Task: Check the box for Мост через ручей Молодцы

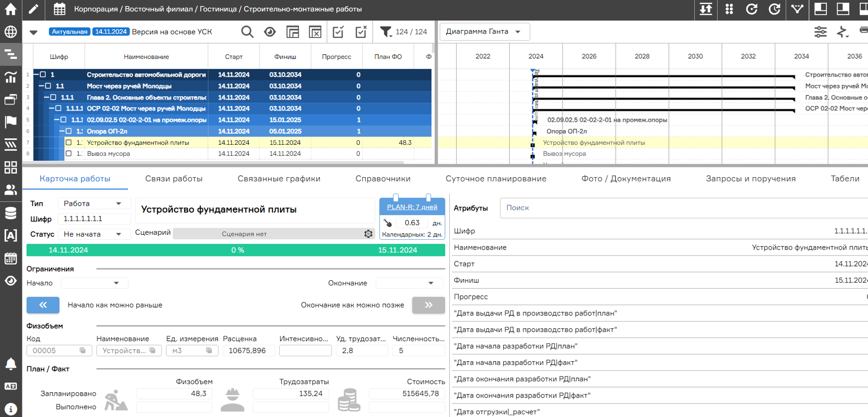Action: coord(48,86)
